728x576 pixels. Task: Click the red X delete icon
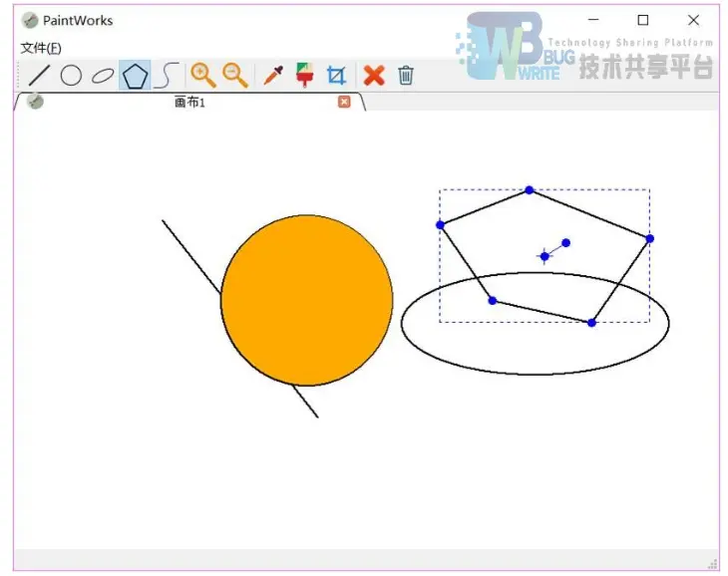tap(374, 75)
